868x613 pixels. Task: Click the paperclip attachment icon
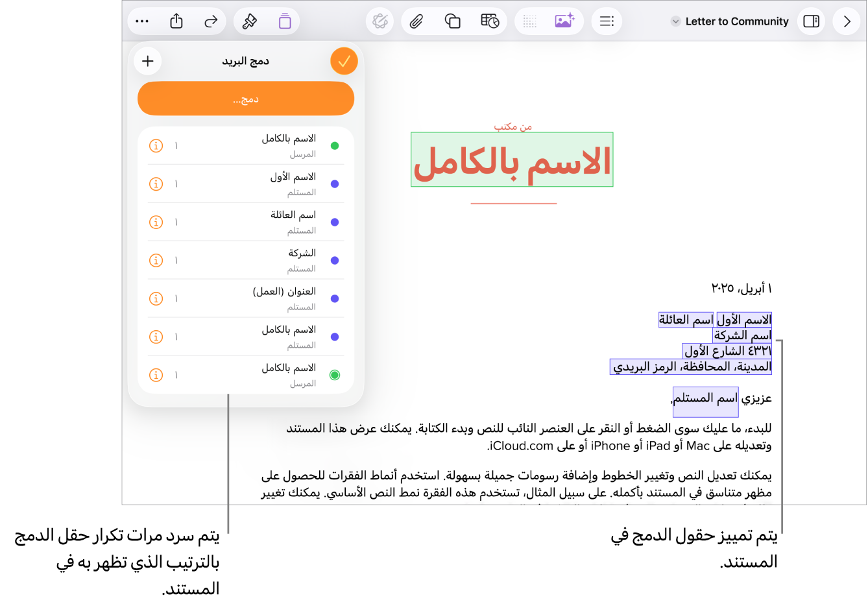point(416,21)
